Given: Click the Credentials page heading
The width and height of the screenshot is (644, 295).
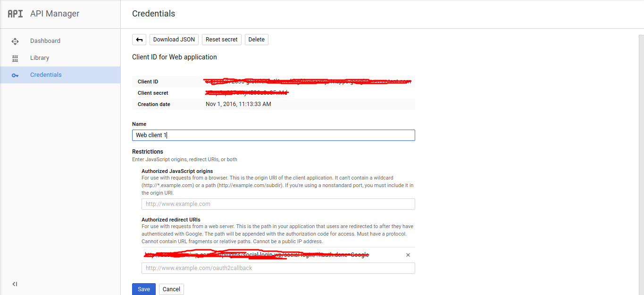Looking at the screenshot, I should 154,14.
